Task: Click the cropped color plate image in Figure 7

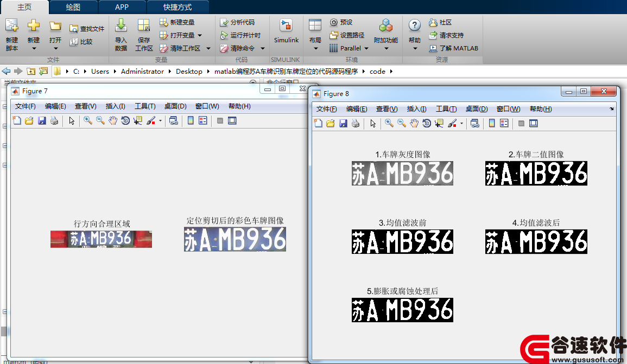Action: (235, 239)
